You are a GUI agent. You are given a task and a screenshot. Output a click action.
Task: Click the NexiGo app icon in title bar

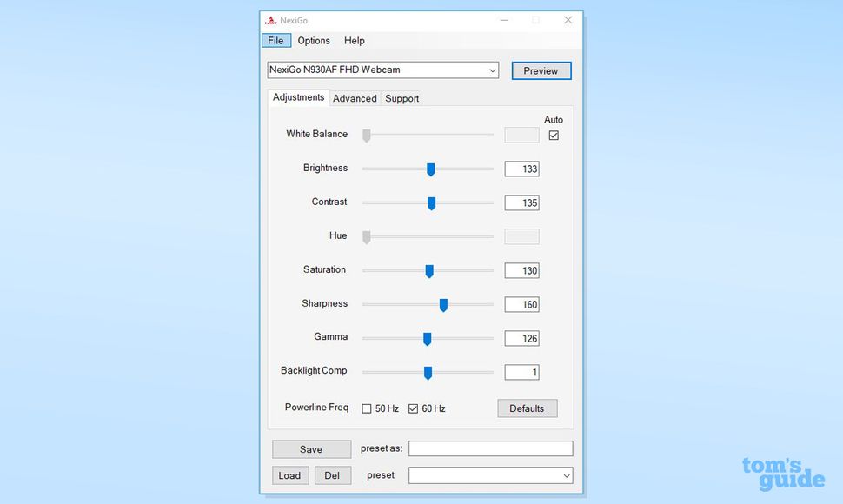(270, 20)
